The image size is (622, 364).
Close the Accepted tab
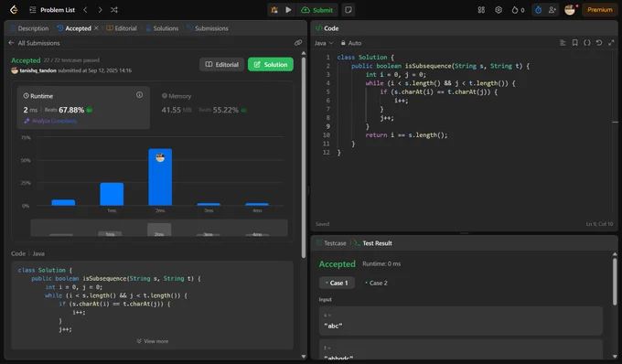coord(96,28)
